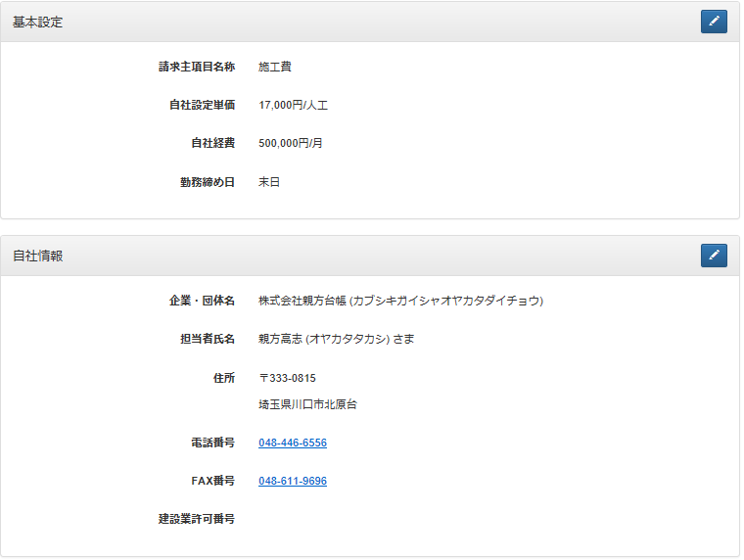Click the 企業・団体名 field label
The width and height of the screenshot is (744, 560).
(202, 301)
